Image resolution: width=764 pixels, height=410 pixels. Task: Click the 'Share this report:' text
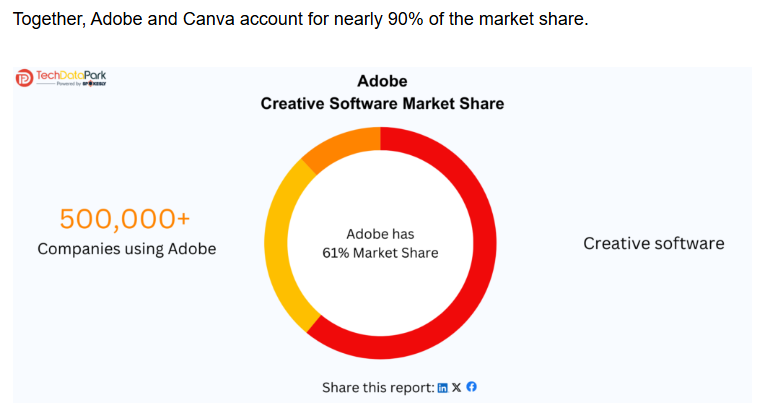pos(378,388)
